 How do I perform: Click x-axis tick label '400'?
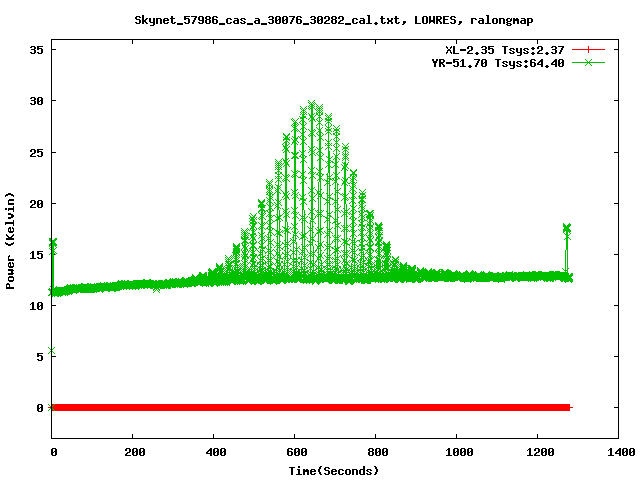216,452
